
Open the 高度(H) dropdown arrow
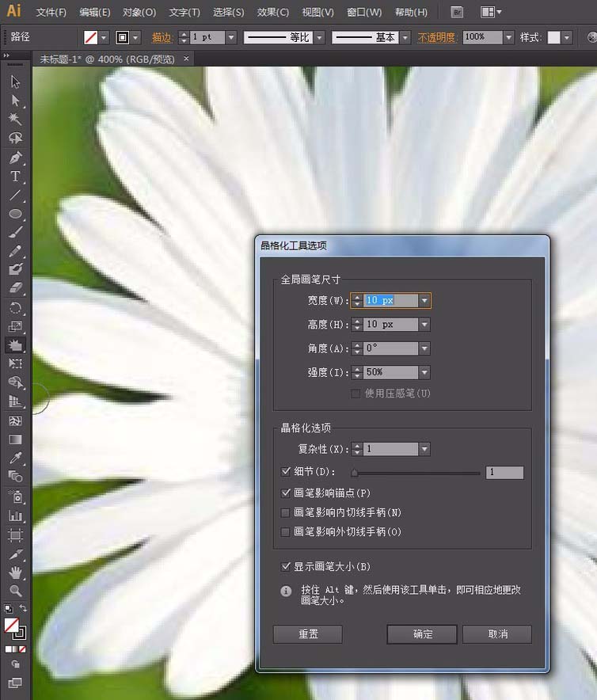click(x=424, y=325)
